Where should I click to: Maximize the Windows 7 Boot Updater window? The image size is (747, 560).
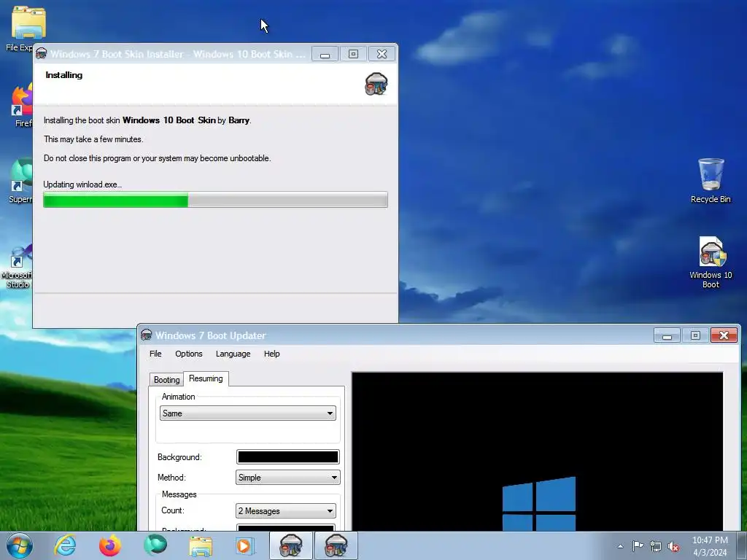click(695, 335)
